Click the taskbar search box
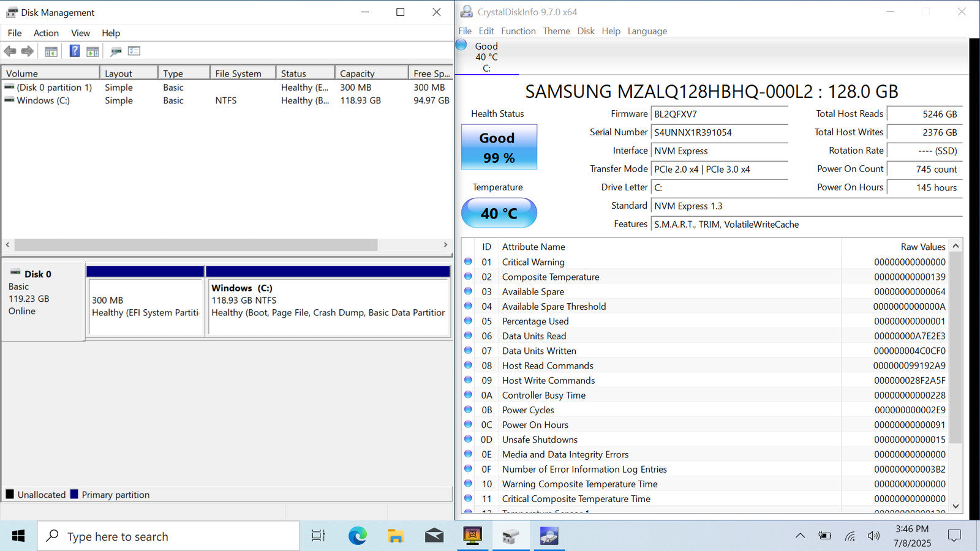The width and height of the screenshot is (980, 551). pos(168,536)
